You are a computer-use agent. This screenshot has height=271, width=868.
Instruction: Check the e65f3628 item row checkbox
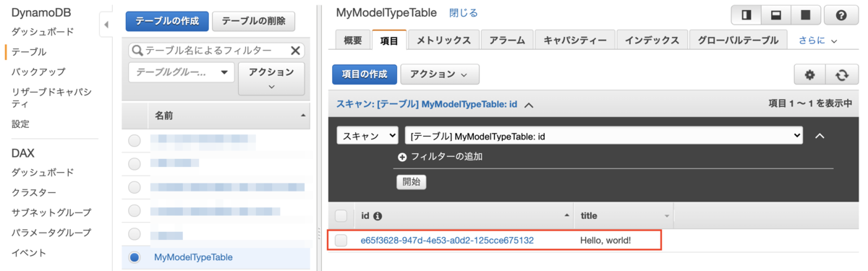pyautogui.click(x=341, y=240)
